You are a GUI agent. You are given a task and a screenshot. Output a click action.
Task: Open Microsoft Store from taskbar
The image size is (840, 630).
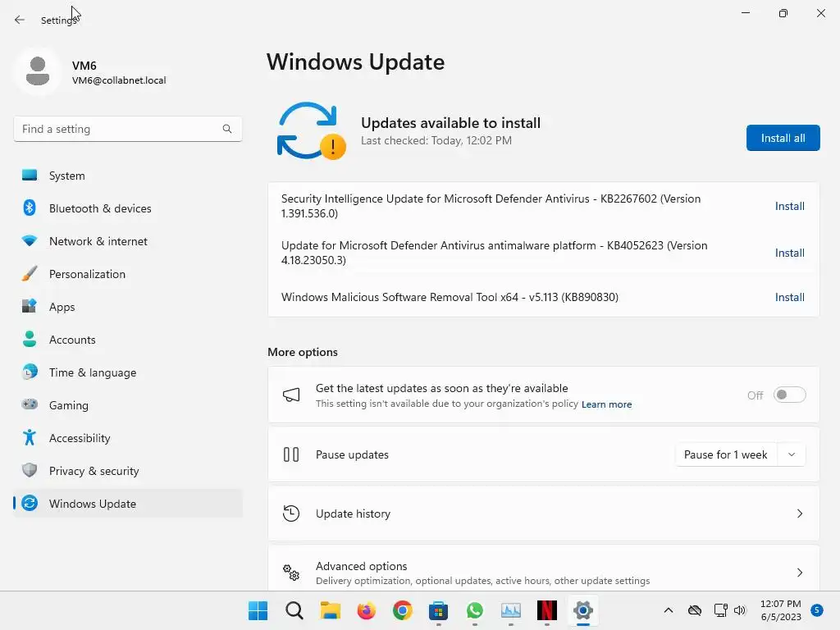click(x=438, y=610)
